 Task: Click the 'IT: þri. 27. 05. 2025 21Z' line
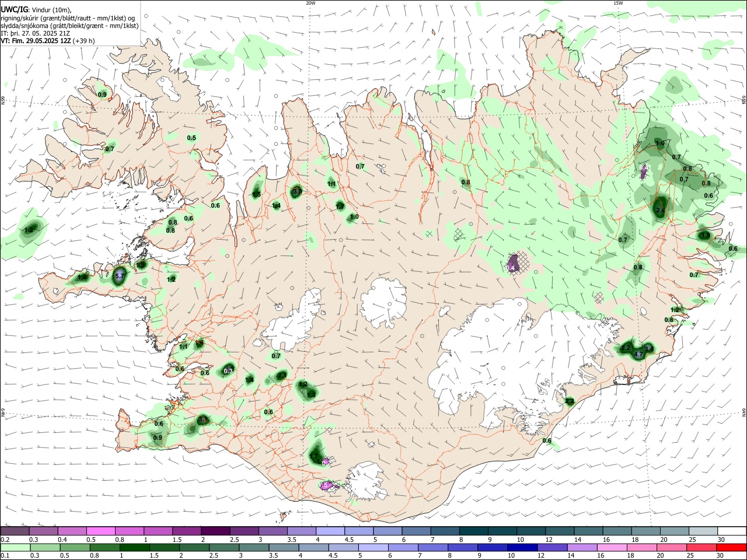(x=36, y=33)
